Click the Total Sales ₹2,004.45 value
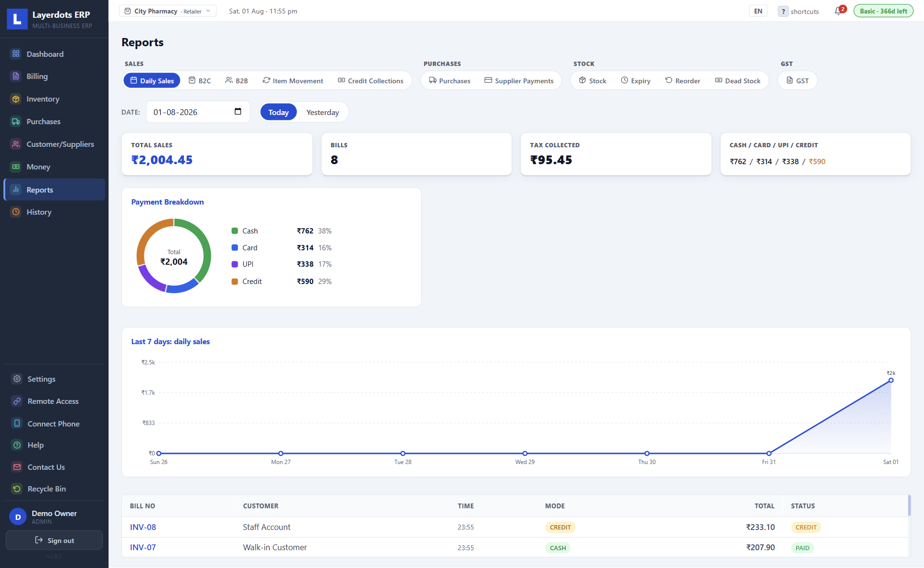Screen dimensions: 924x568 coord(162,160)
